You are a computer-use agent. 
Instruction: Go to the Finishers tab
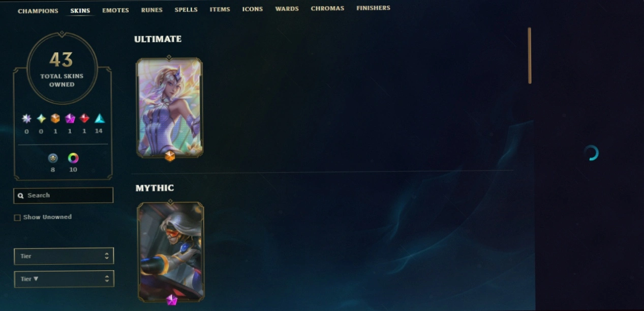[x=373, y=8]
